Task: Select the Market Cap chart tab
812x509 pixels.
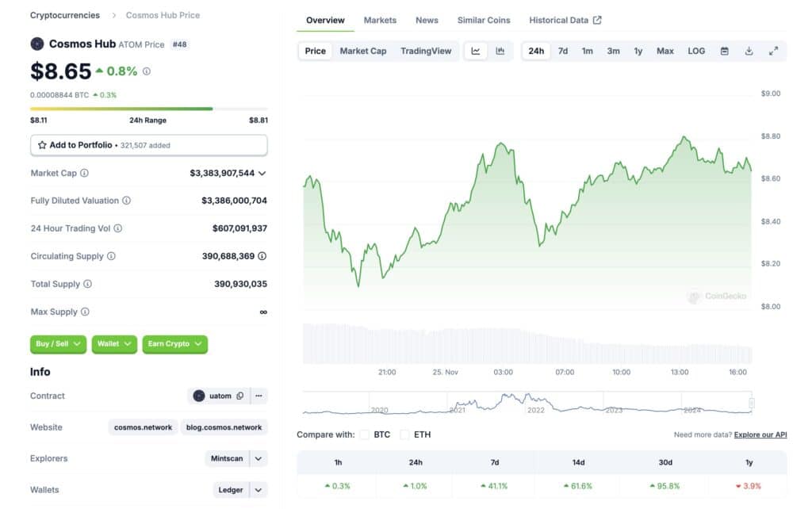Action: (x=363, y=51)
